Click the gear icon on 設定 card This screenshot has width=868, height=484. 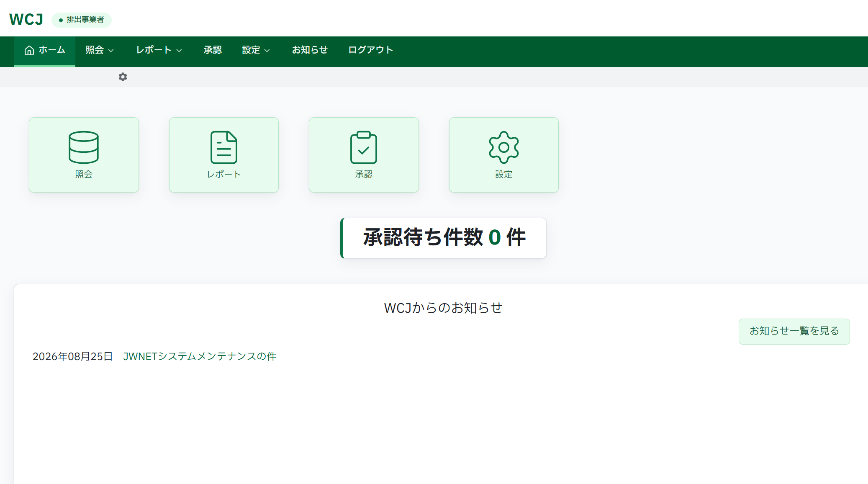[x=504, y=147]
